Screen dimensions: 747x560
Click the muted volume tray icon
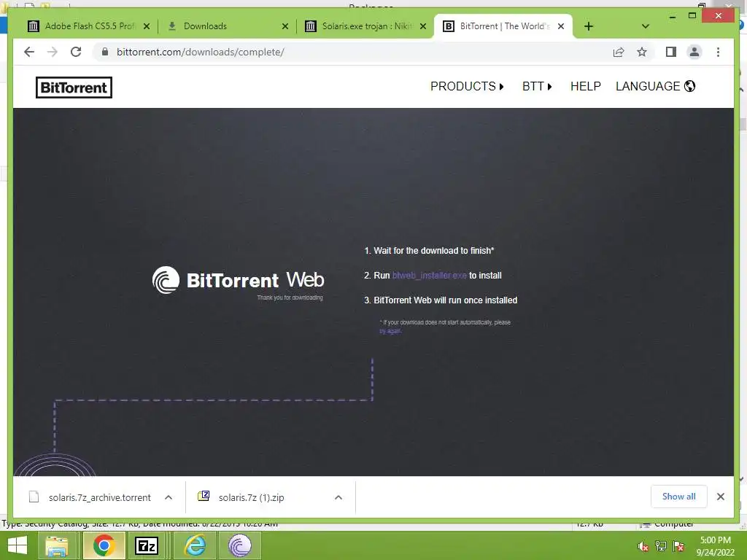point(643,546)
